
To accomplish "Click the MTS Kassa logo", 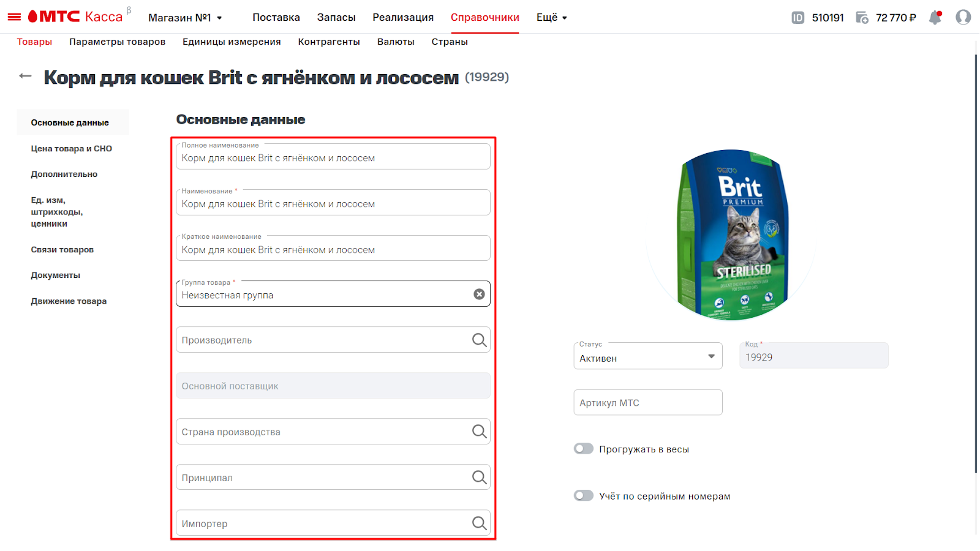I will (75, 17).
